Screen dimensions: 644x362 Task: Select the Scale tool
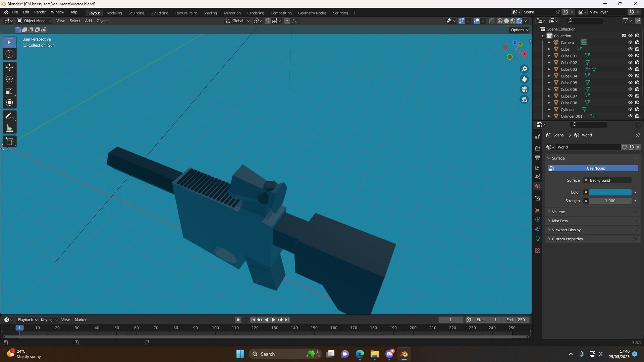click(9, 91)
